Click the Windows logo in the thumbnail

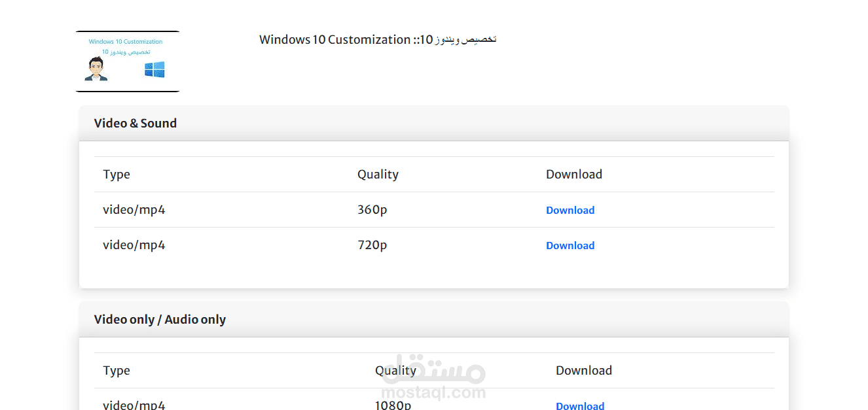pyautogui.click(x=154, y=69)
